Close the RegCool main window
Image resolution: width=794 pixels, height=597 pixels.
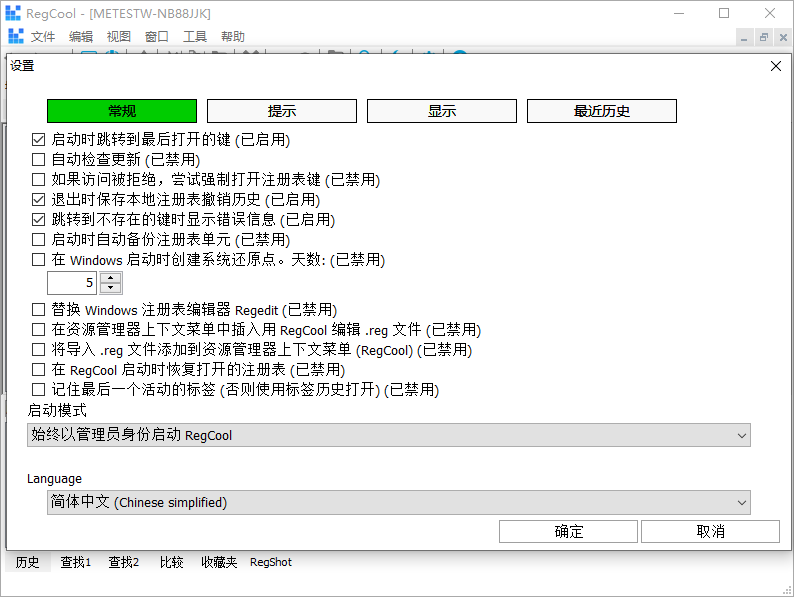point(770,13)
